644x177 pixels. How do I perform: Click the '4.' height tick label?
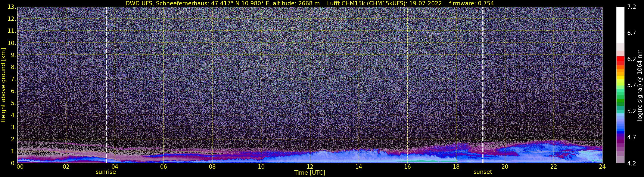[13, 115]
